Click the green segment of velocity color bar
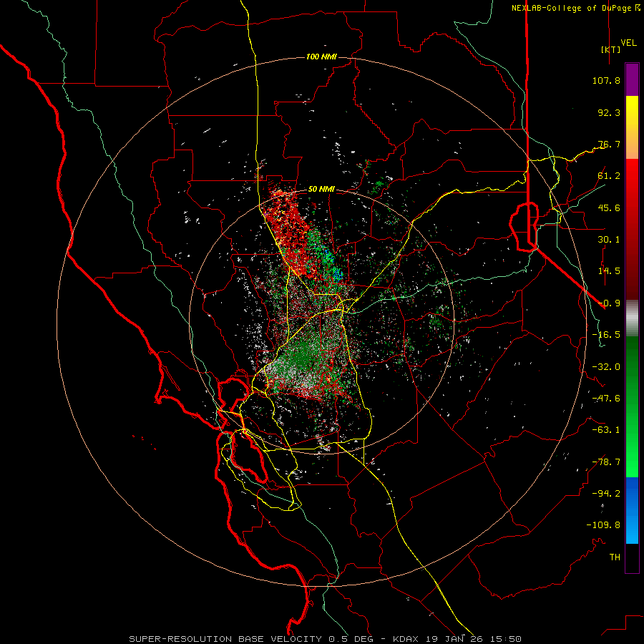The height and width of the screenshot is (644, 644). pos(632,406)
